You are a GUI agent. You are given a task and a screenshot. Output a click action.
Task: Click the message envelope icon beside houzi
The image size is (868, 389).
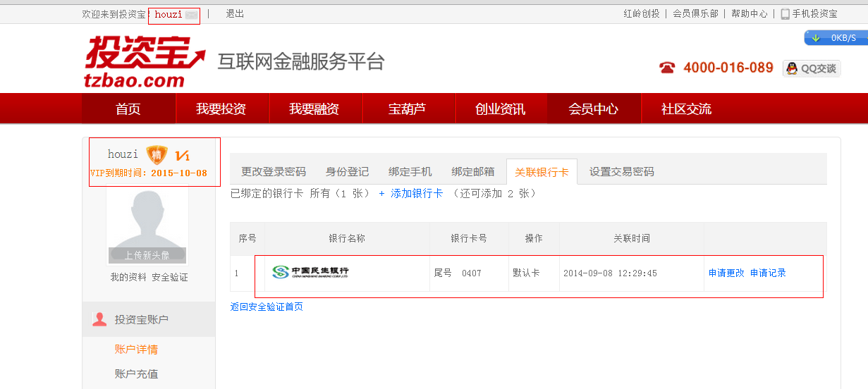point(191,15)
